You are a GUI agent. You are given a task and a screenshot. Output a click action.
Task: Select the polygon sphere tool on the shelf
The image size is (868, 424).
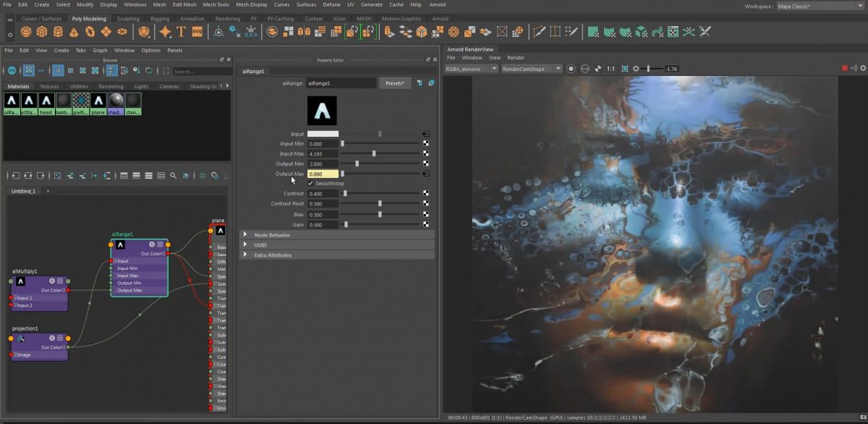pyautogui.click(x=25, y=31)
